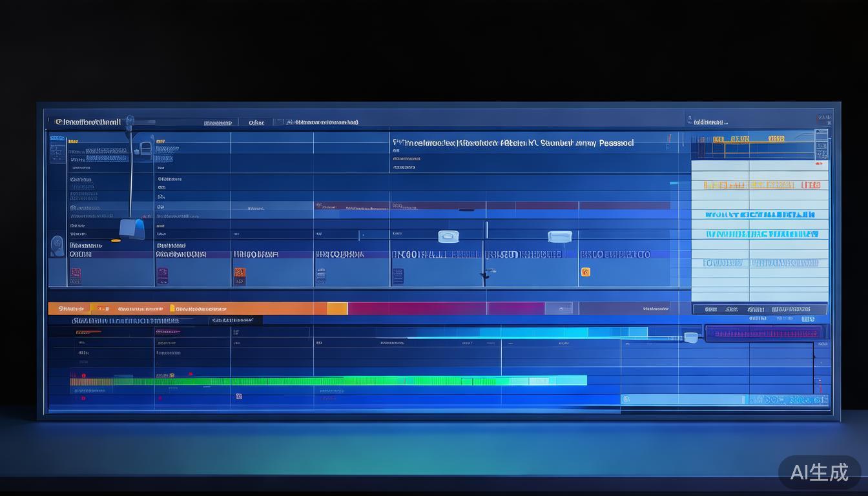Click the orange square icon in the grid
This screenshot has height=496, width=868.
click(x=585, y=272)
